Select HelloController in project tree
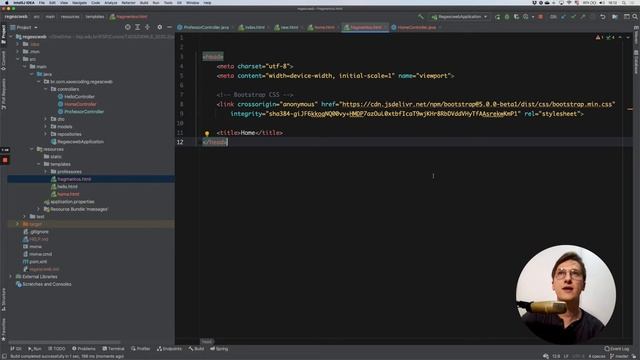Image resolution: width=640 pixels, height=360 pixels. pos(79,97)
